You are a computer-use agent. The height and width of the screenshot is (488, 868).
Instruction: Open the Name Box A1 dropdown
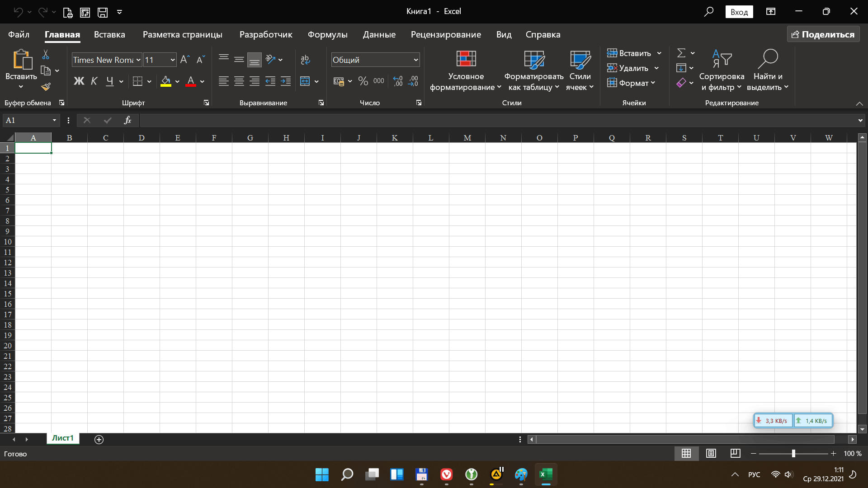[x=54, y=120]
